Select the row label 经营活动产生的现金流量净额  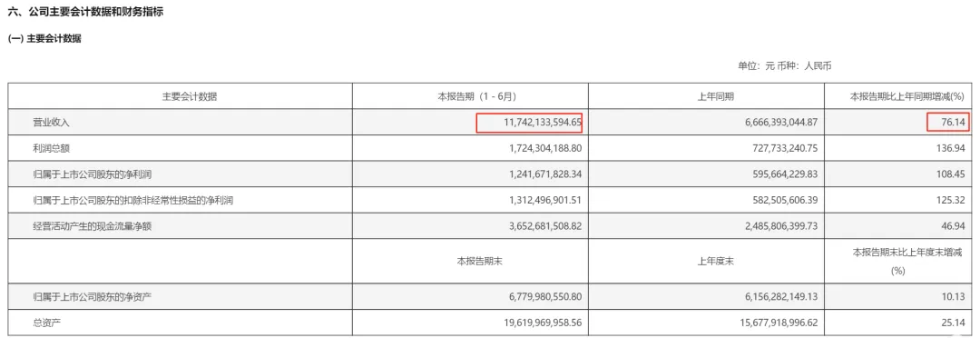93,226
